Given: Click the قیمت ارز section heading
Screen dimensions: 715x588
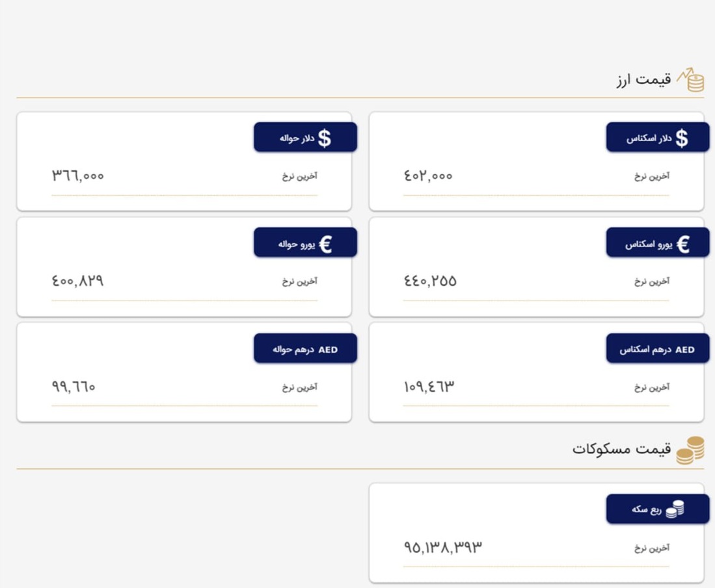Looking at the screenshot, I should pyautogui.click(x=644, y=80).
